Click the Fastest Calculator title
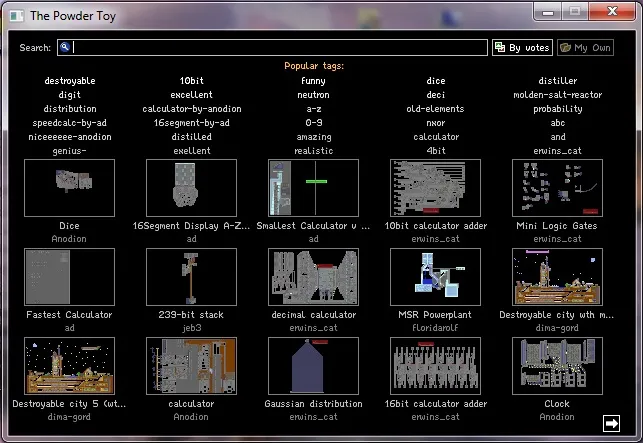The width and height of the screenshot is (643, 443). point(69,315)
